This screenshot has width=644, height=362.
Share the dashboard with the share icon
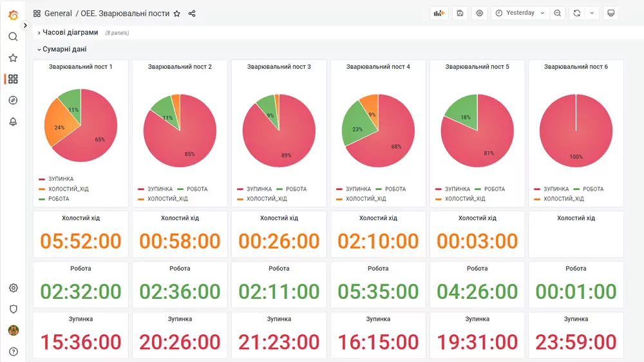pyautogui.click(x=192, y=14)
